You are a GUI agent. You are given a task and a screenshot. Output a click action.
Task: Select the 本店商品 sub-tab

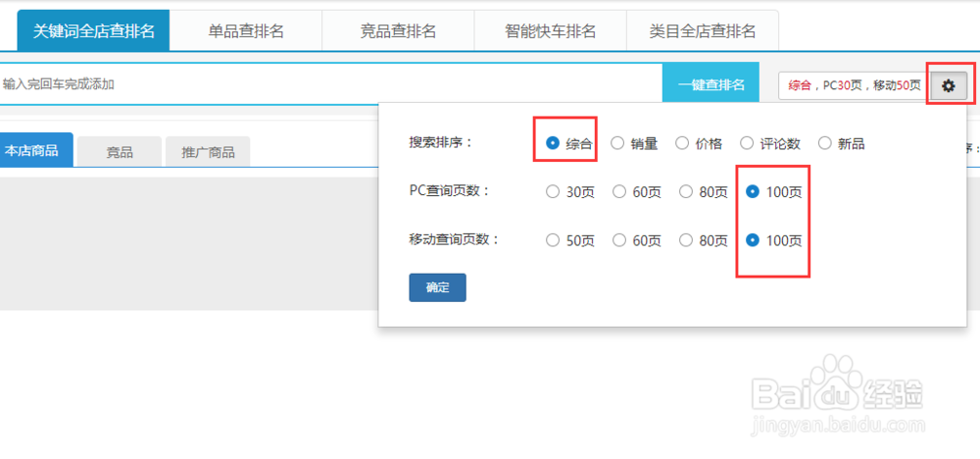35,150
